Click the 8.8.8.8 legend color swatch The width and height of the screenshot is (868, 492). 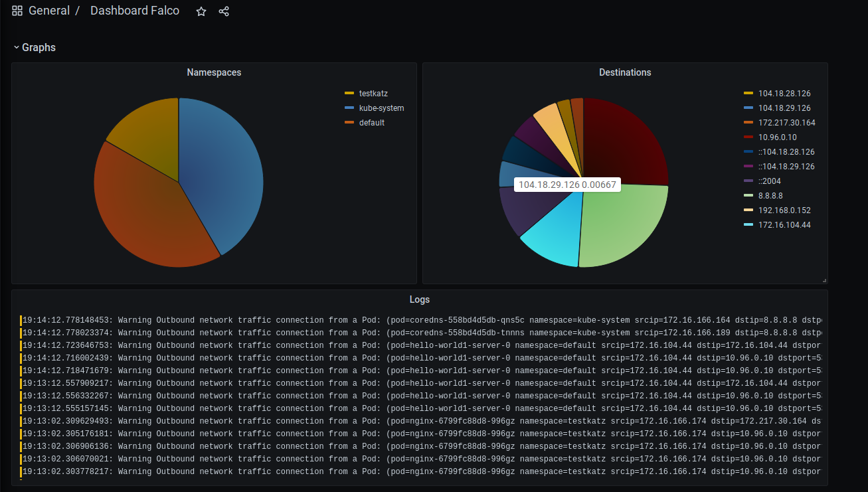pos(748,196)
